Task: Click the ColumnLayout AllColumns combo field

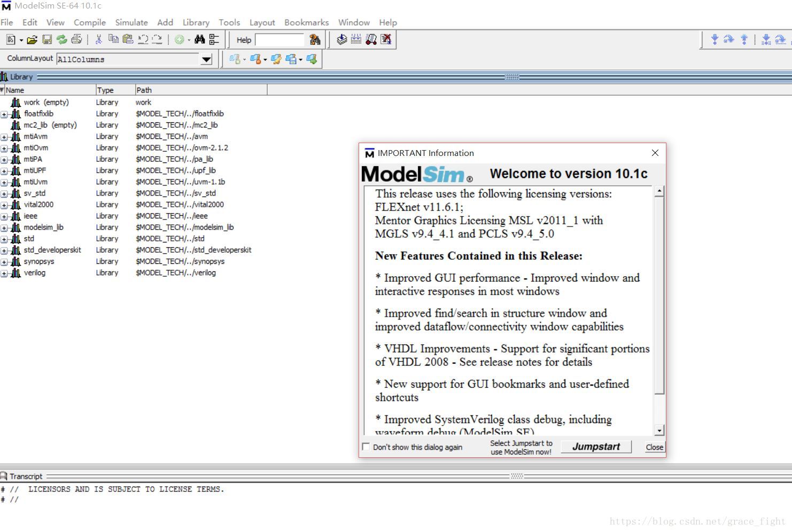Action: pos(128,59)
